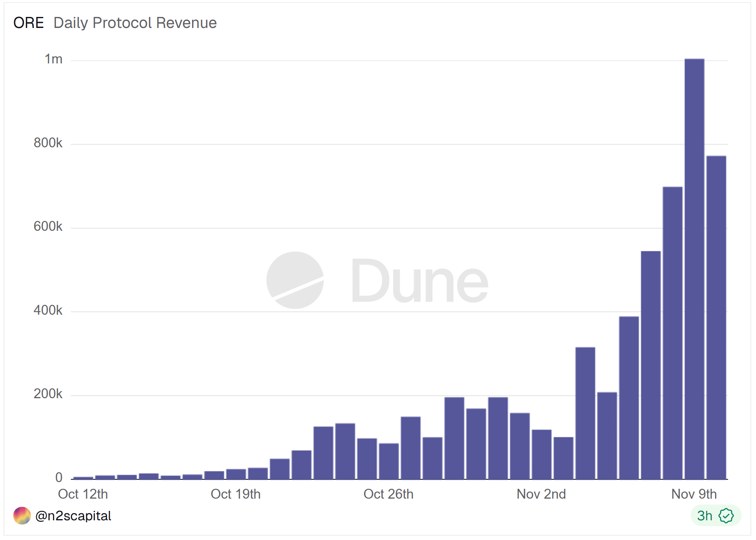
Task: Click the Oct 19th axis label
Action: point(235,494)
